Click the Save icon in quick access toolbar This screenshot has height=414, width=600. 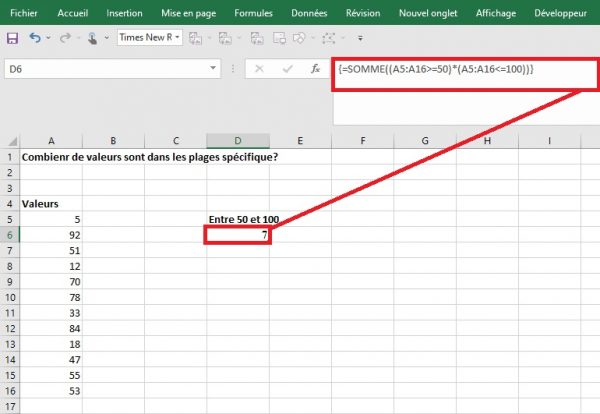pyautogui.click(x=12, y=38)
